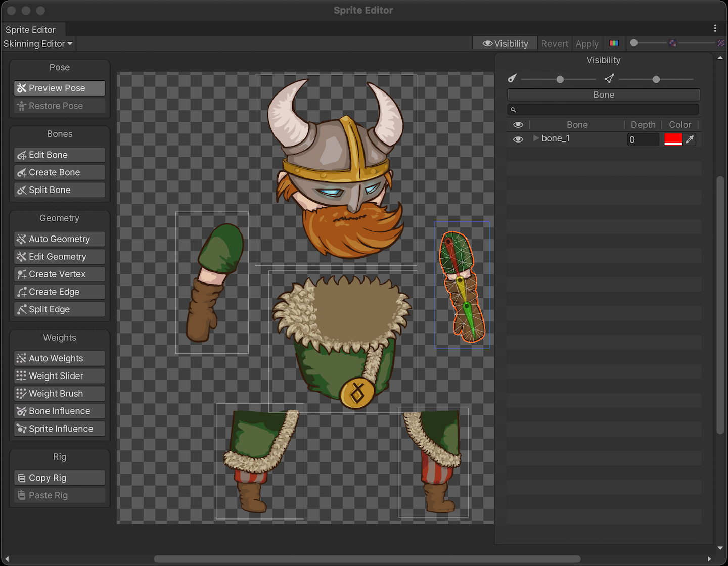Screen dimensions: 728x566
Task: Expand the bone_1 tree item arrow
Action: click(535, 138)
